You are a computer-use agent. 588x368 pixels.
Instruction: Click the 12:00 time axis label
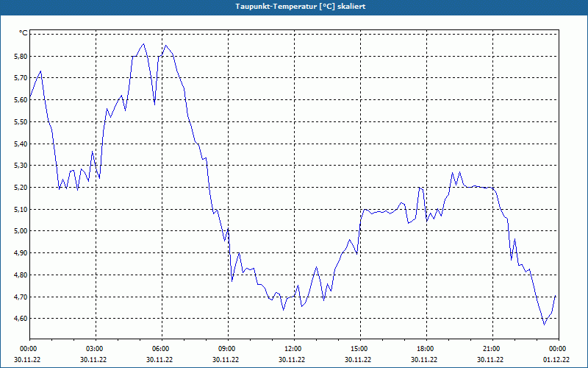click(x=293, y=349)
